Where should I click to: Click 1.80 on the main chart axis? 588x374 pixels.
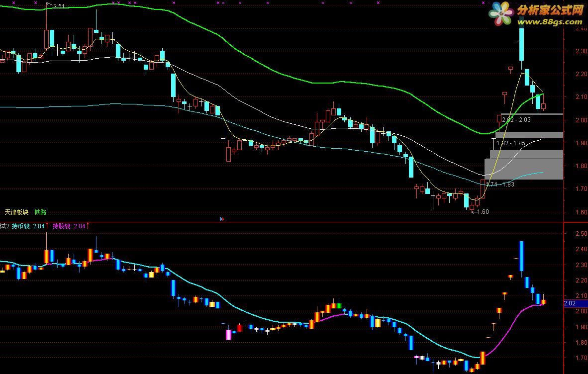point(581,166)
